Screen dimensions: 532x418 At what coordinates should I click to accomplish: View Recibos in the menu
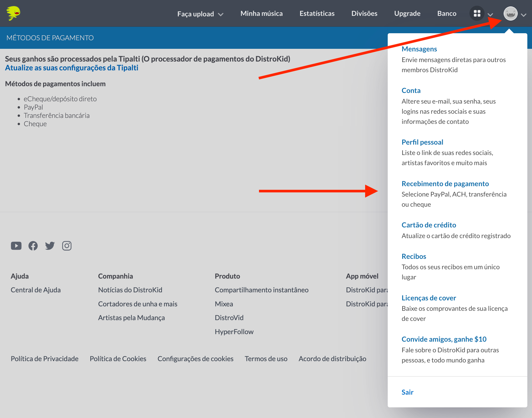click(x=414, y=256)
